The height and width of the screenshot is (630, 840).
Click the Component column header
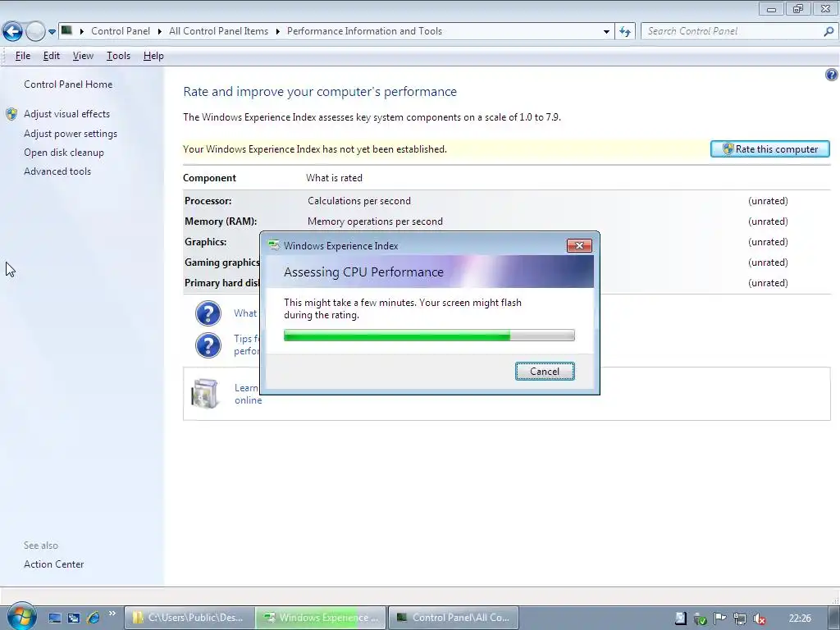209,178
